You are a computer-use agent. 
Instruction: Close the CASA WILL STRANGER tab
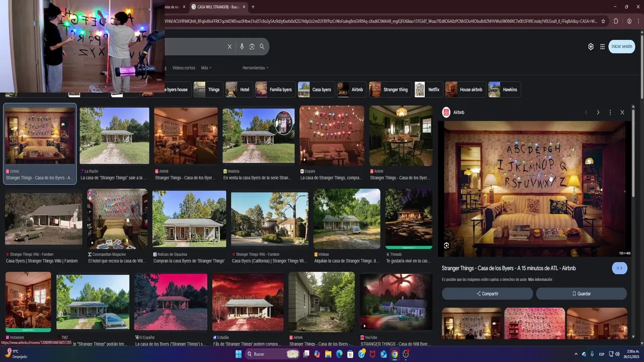point(244,7)
